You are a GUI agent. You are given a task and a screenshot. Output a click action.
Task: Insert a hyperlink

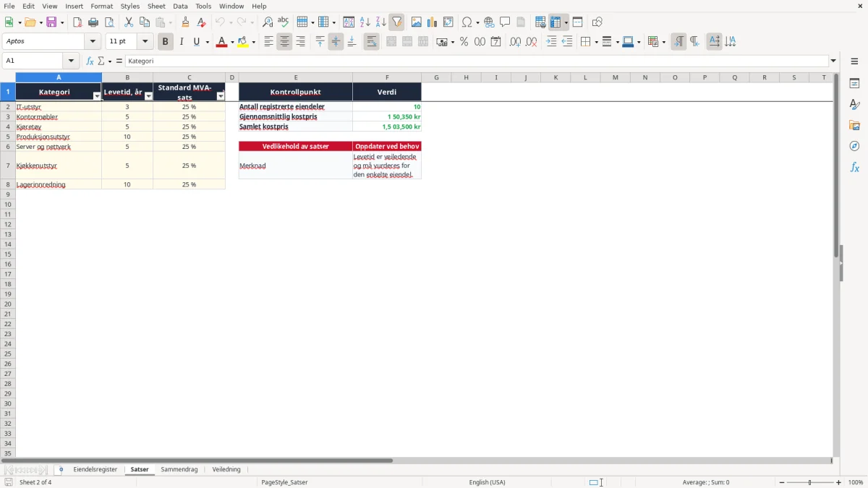point(489,22)
